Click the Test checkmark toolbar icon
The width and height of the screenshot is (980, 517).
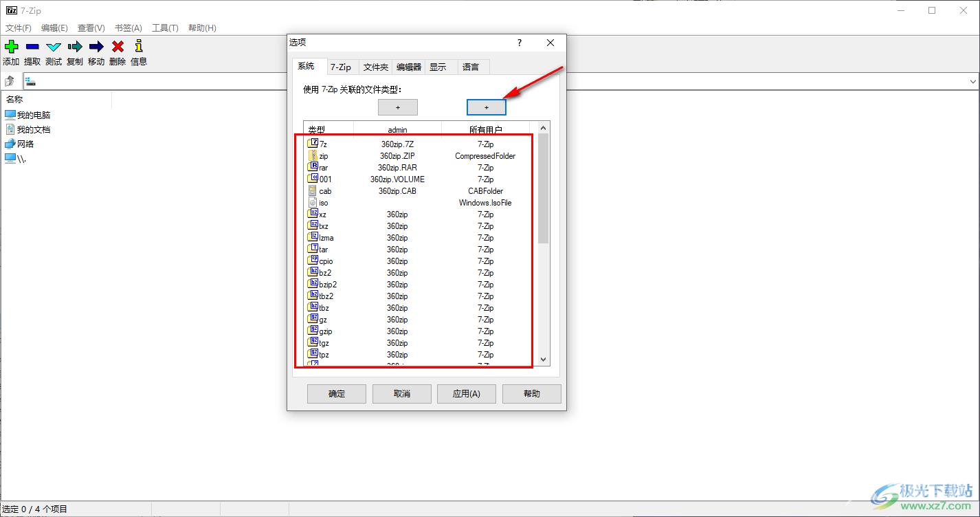click(x=54, y=47)
